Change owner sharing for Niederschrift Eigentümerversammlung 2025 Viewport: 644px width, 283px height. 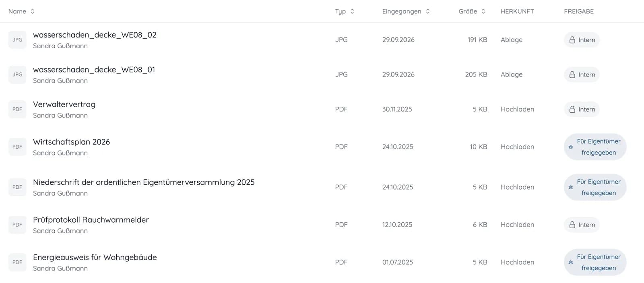595,187
